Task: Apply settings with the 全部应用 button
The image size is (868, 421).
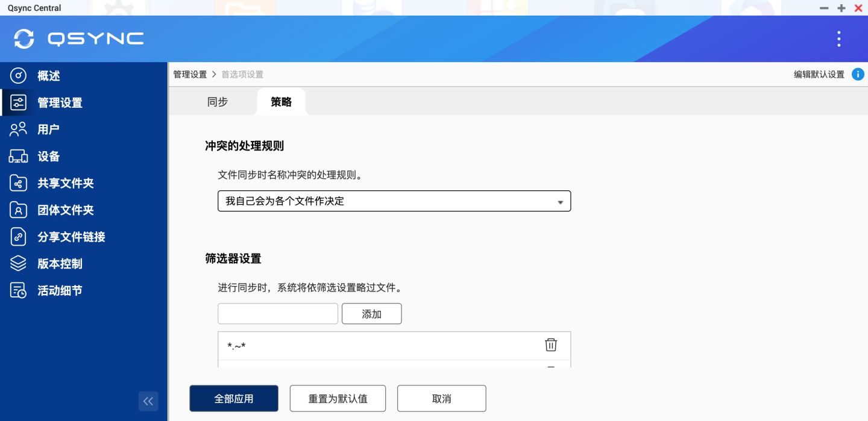Action: (x=234, y=398)
